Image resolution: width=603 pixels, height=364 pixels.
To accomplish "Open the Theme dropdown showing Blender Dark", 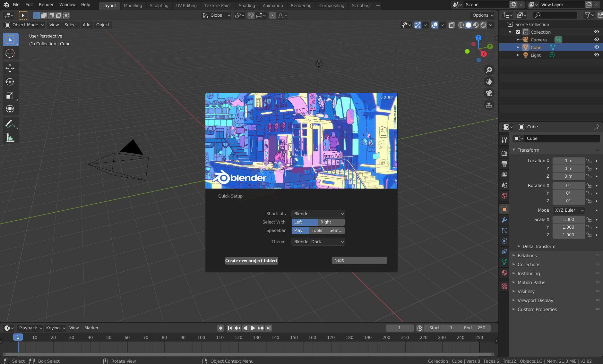I will tap(318, 241).
